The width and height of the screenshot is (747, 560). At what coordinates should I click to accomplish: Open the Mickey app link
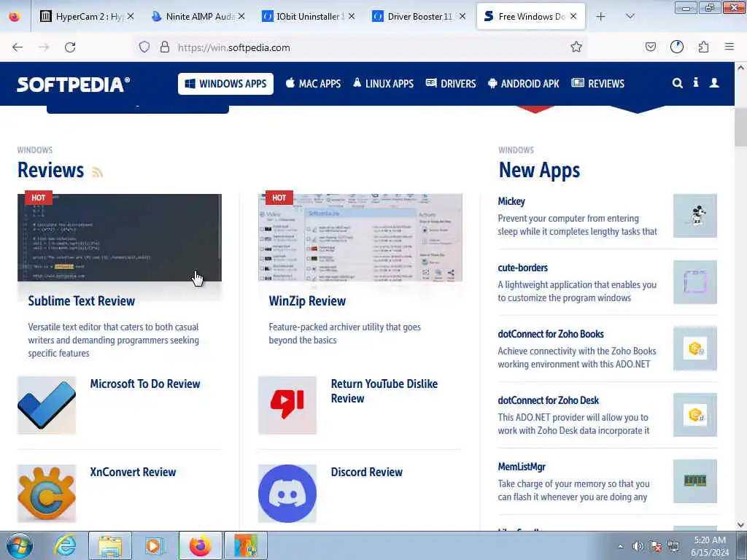[x=511, y=201]
